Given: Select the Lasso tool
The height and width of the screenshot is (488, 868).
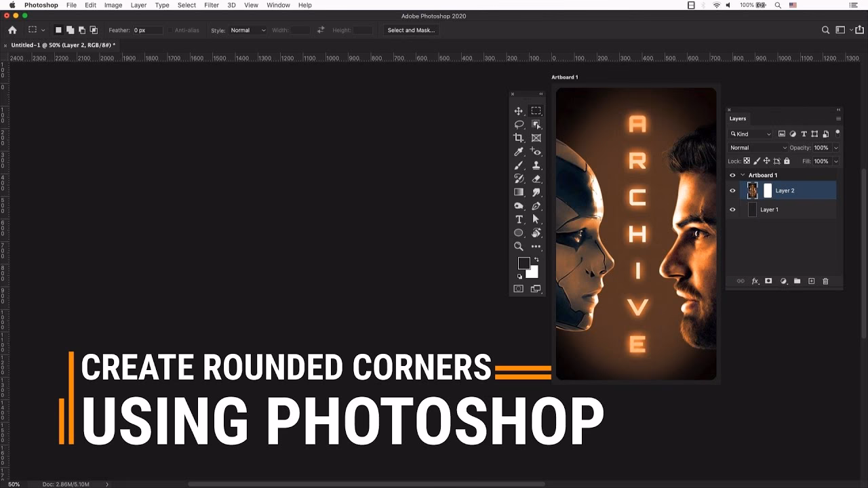Looking at the screenshot, I should click(519, 124).
